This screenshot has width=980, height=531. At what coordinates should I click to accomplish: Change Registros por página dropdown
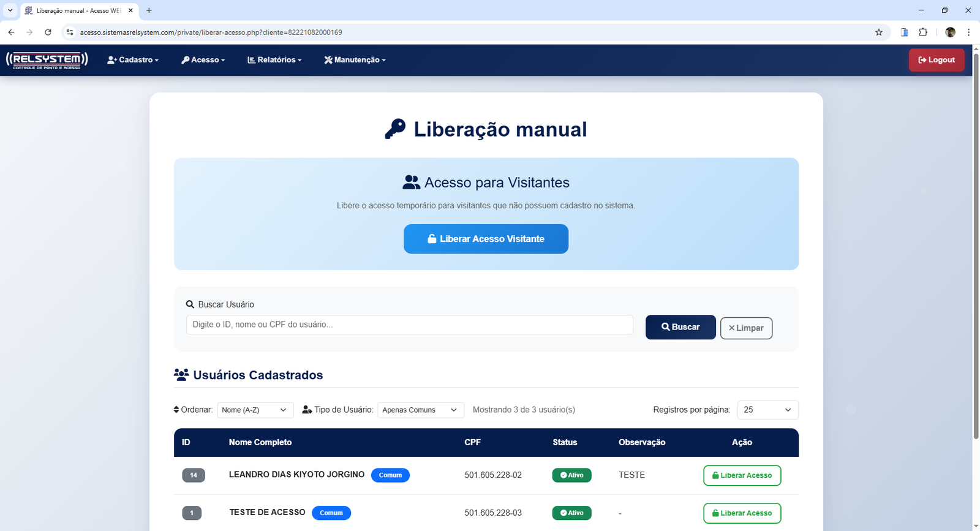click(x=767, y=410)
